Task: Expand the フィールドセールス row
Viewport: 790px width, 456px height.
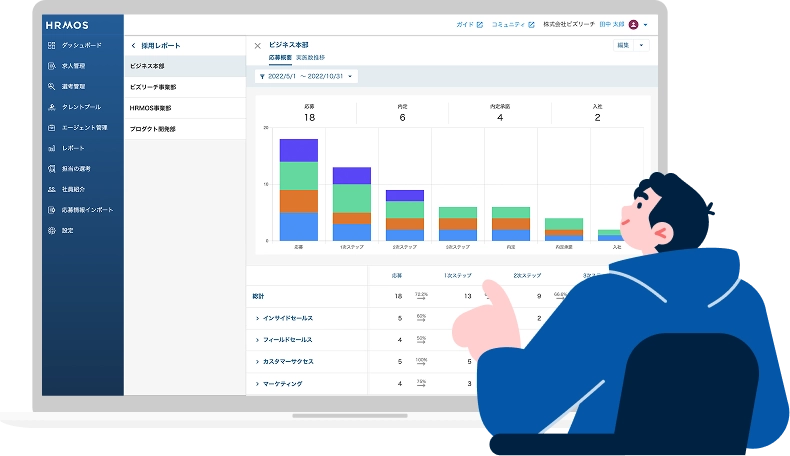Action: [257, 340]
